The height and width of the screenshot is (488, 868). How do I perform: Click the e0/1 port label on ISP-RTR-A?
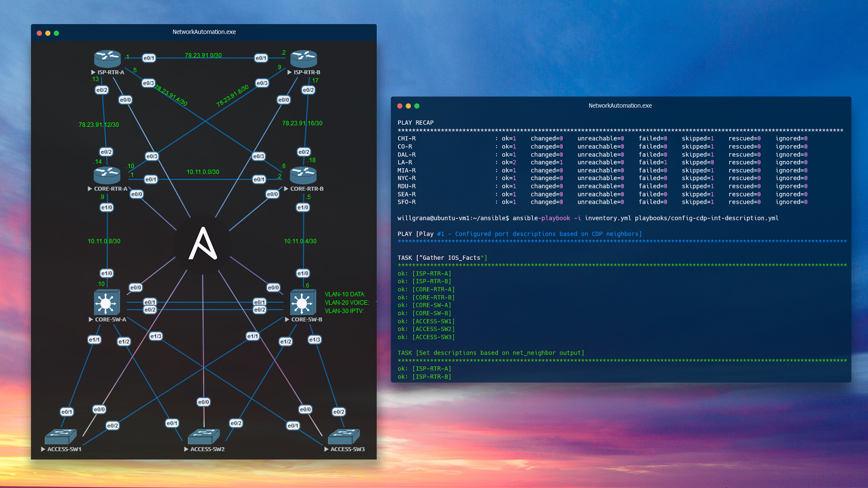(149, 57)
